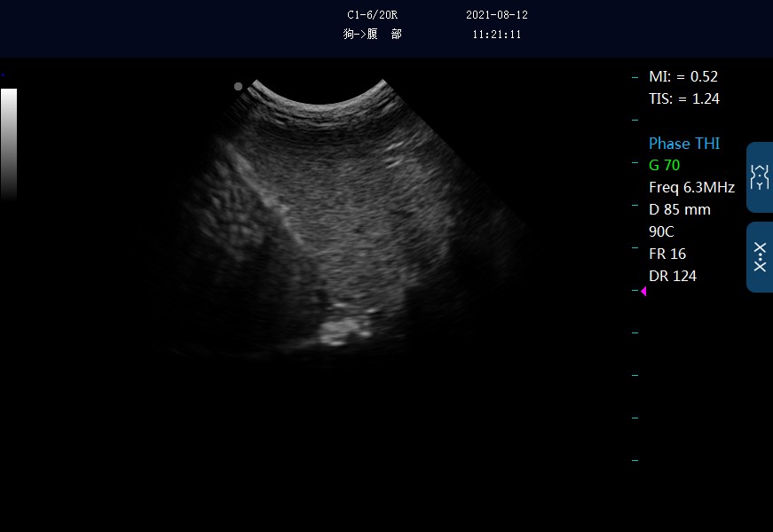Select the C1-6/20R probe label
Image resolution: width=773 pixels, height=532 pixels.
tap(372, 15)
